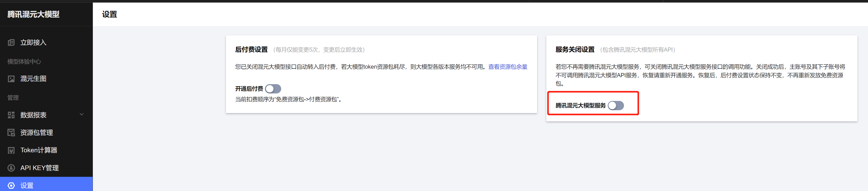
Task: Select 资源包管理 menu item
Action: 46,133
